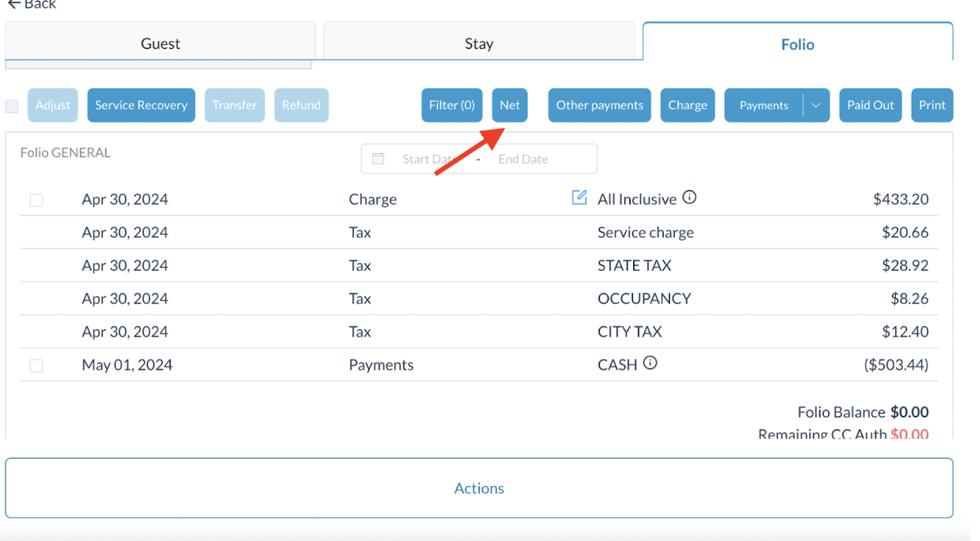Tick the checkbox for the All Inclusive charge row
This screenshot has width=980, height=541.
tap(36, 201)
